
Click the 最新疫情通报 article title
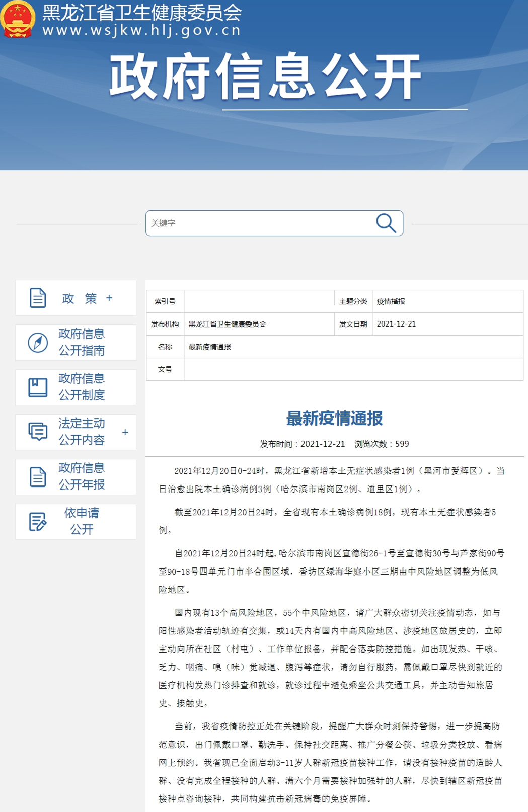[x=334, y=418]
